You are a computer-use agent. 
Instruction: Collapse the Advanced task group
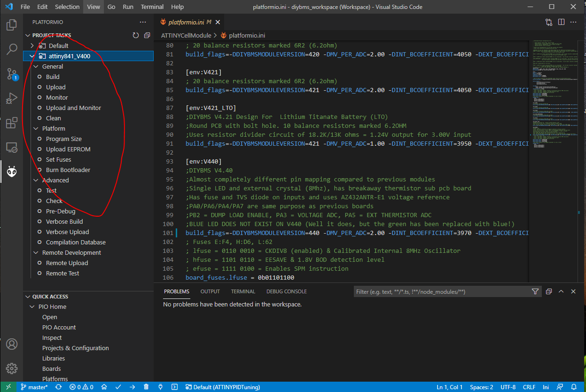[x=36, y=180]
